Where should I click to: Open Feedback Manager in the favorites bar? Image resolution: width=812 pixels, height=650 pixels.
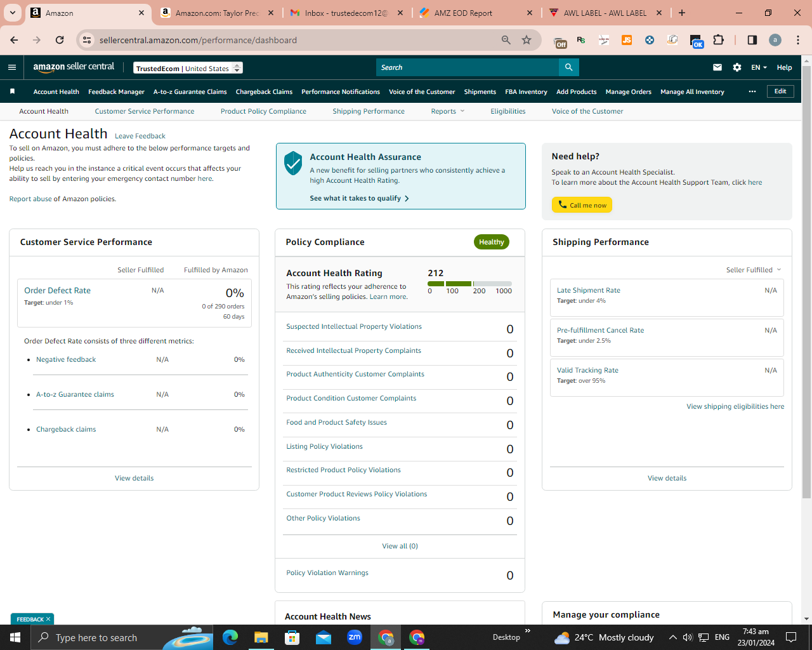tap(116, 91)
